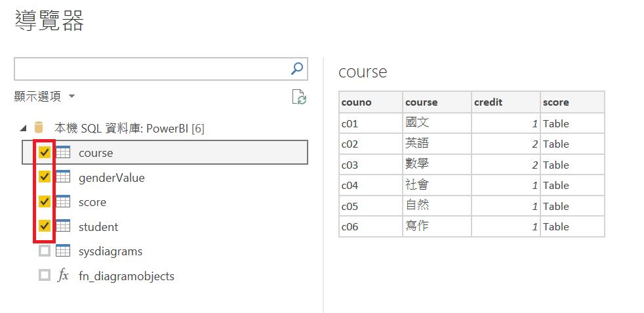644x313 pixels.
Task: Click the refresh document icon
Action: pos(299,97)
